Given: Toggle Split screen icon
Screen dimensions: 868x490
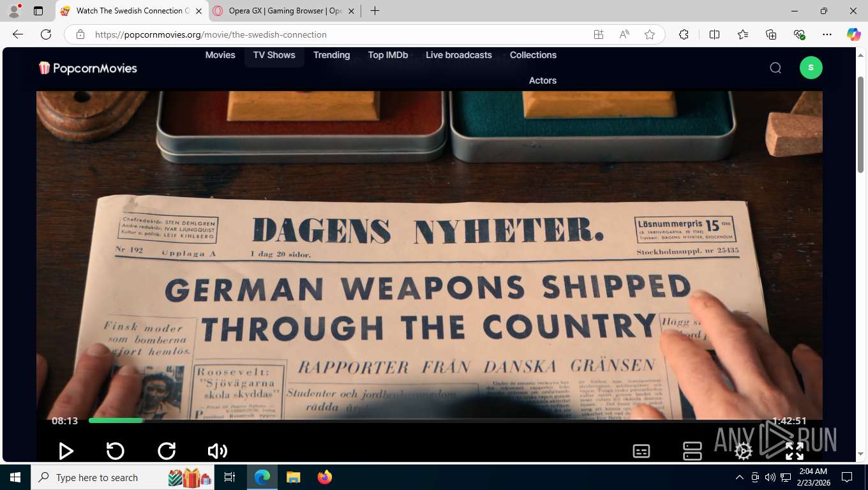Looking at the screenshot, I should pyautogui.click(x=714, y=34).
